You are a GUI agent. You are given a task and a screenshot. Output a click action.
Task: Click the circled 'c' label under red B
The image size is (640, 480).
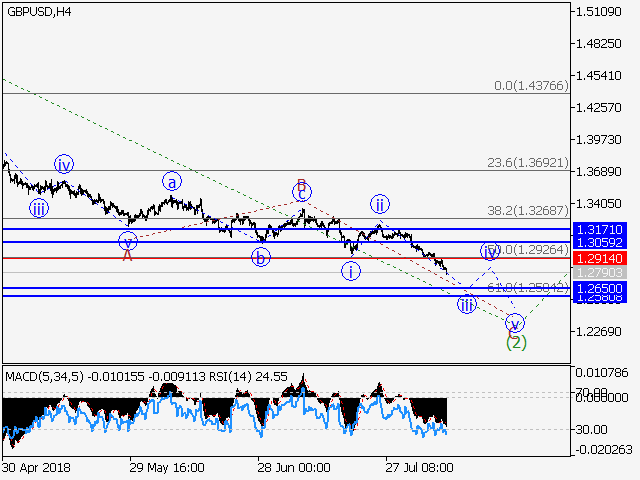point(302,193)
